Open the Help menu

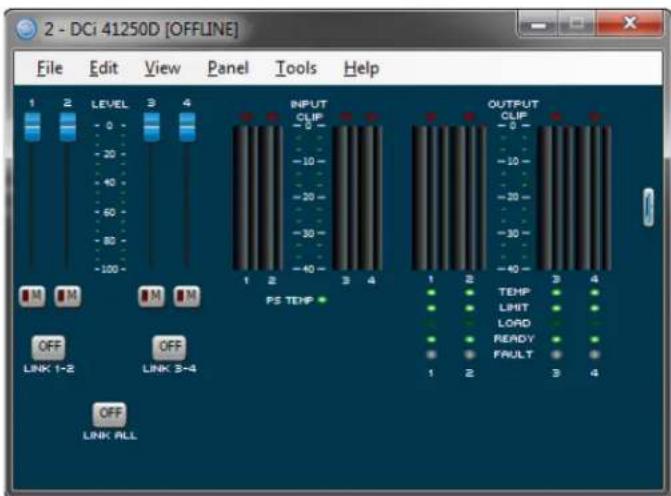pyautogui.click(x=361, y=68)
